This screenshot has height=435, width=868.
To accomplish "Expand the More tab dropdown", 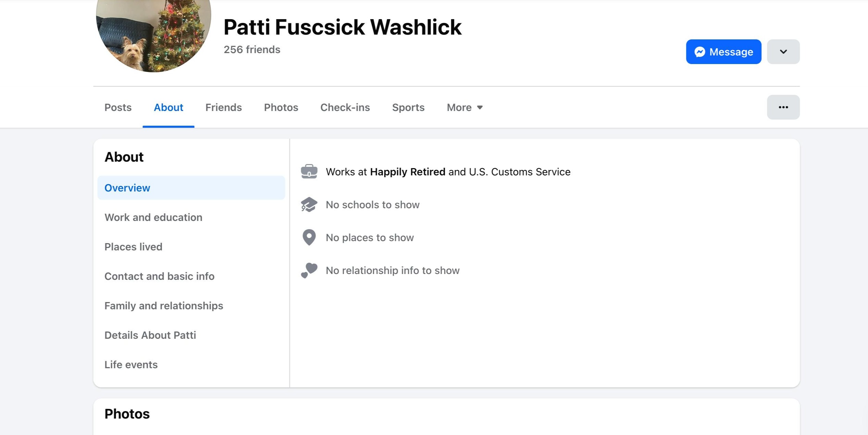I will pos(464,108).
